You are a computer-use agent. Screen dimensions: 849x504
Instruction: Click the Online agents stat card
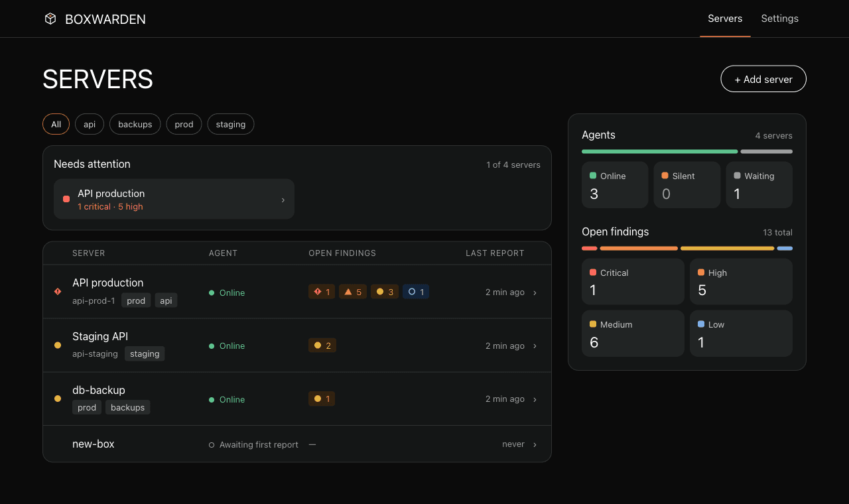pos(615,185)
